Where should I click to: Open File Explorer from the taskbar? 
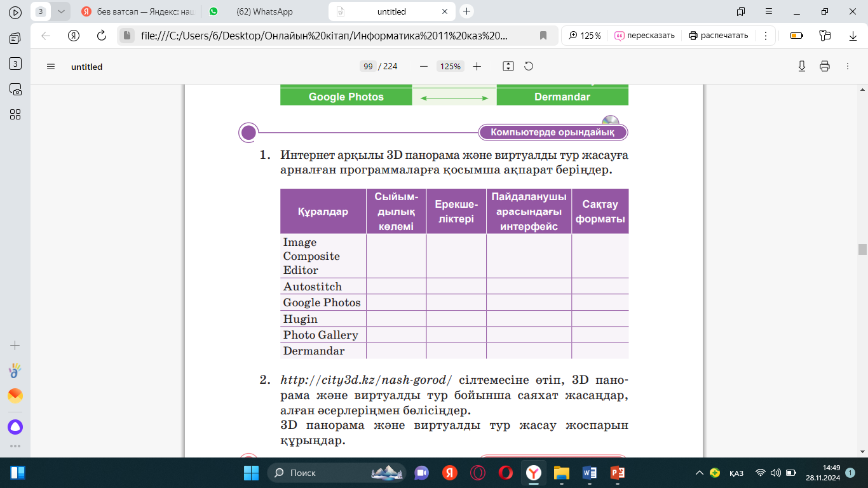[x=562, y=473]
